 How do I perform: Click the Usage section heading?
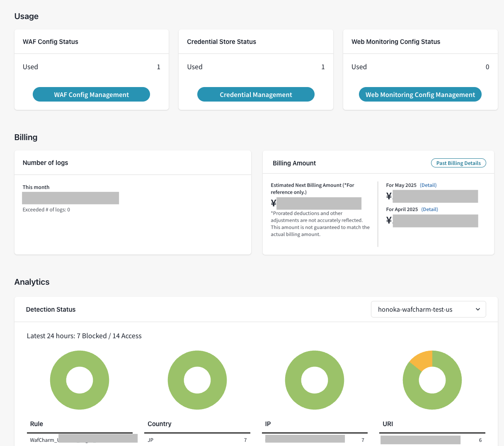[x=27, y=16]
